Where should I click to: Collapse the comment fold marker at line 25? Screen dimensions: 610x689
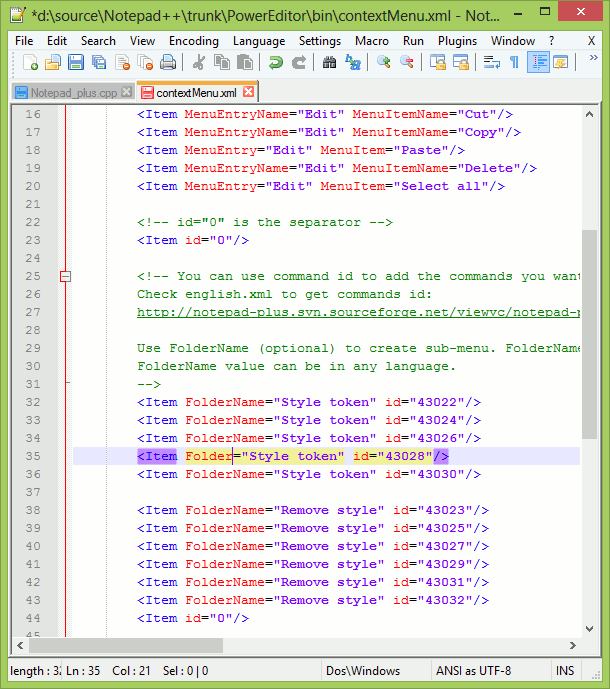65,276
